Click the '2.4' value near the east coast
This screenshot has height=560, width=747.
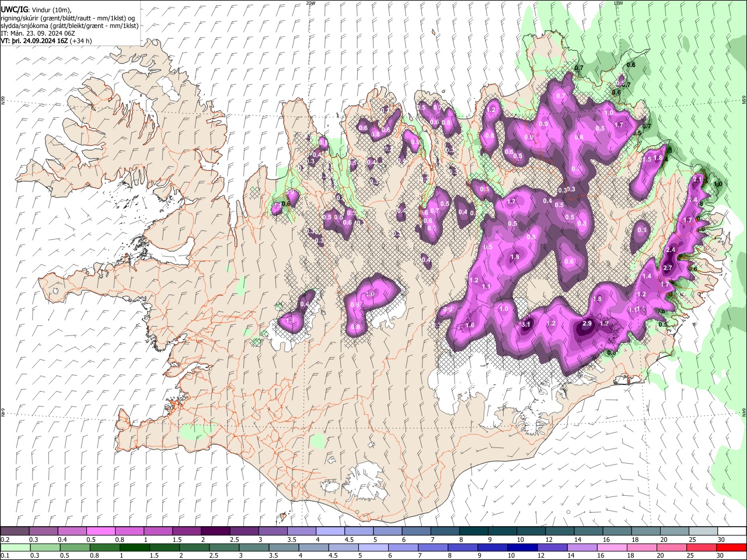click(671, 250)
